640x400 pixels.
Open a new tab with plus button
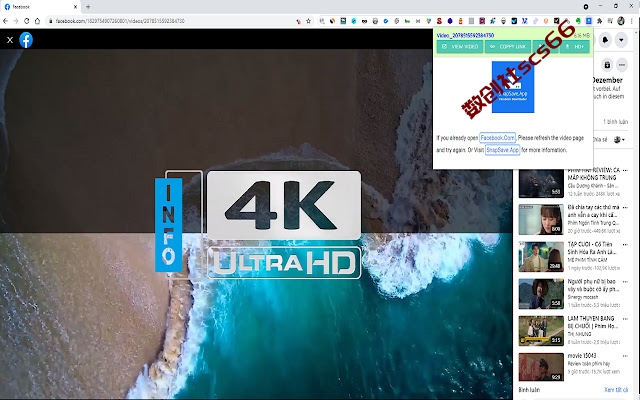[x=88, y=7]
